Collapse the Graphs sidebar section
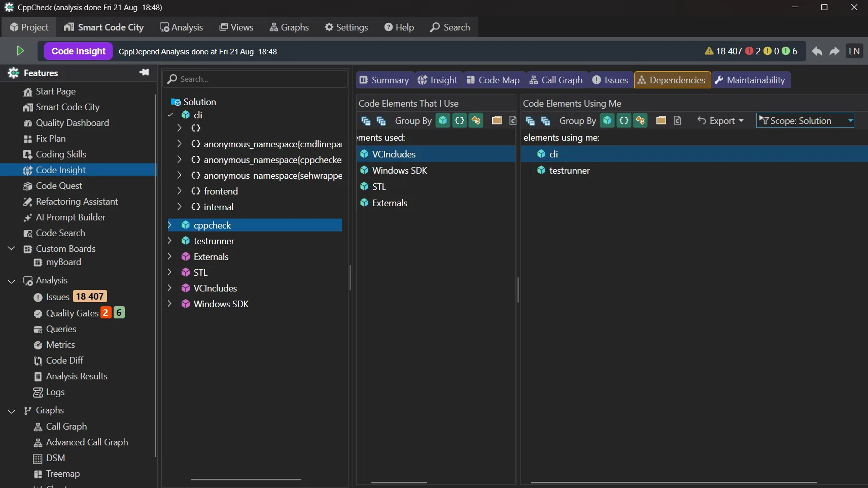This screenshot has height=488, width=868. point(12,410)
